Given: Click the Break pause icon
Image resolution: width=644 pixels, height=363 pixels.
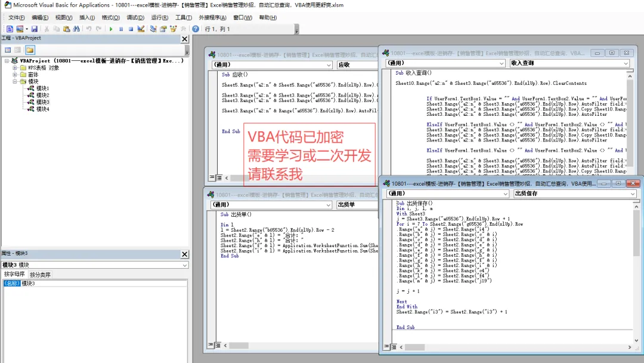Looking at the screenshot, I should pos(120,29).
